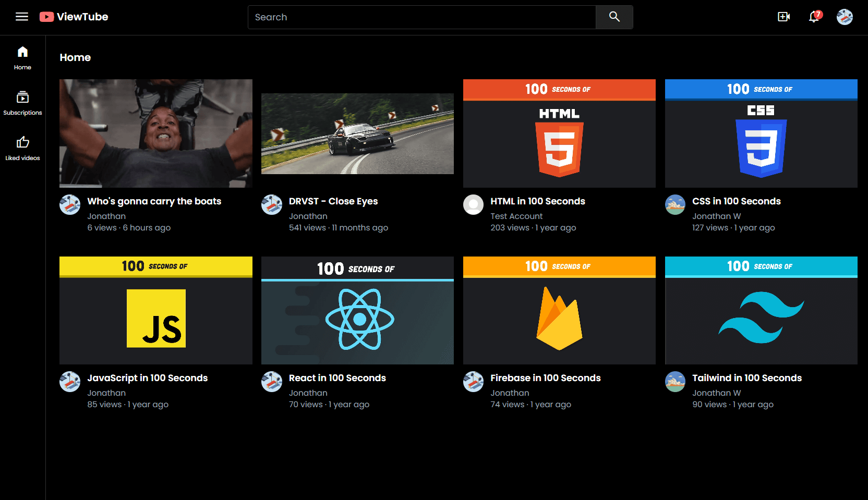Go to Home in sidebar
868x500 pixels.
tap(22, 58)
